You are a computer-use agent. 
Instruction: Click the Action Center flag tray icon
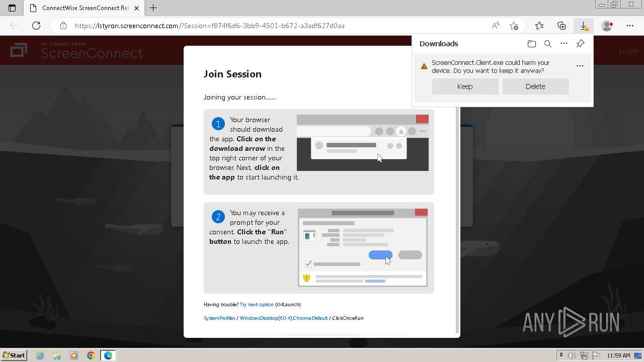[x=595, y=355]
